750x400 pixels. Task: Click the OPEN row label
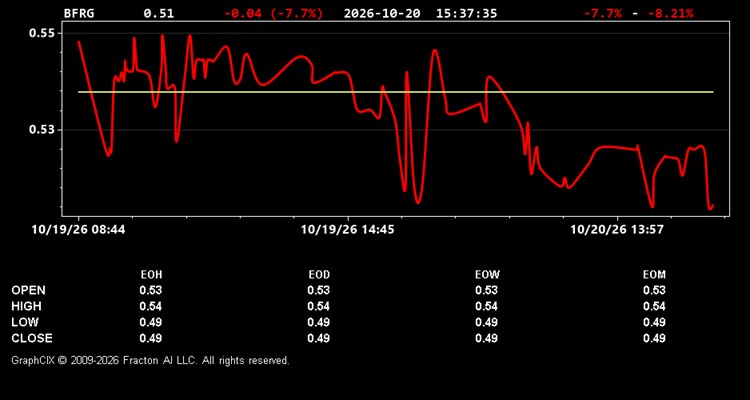tap(29, 290)
